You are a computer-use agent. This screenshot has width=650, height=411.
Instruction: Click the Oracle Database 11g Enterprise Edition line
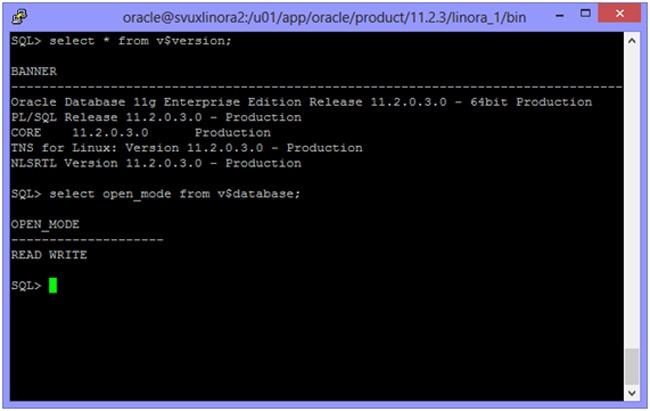301,102
